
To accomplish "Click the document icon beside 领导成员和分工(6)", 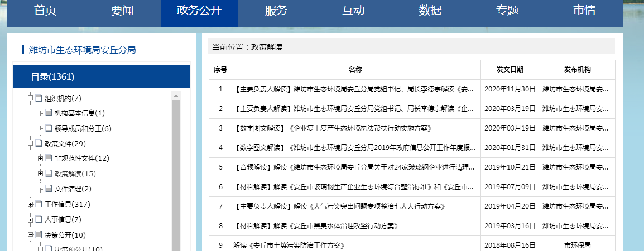I will 49,128.
